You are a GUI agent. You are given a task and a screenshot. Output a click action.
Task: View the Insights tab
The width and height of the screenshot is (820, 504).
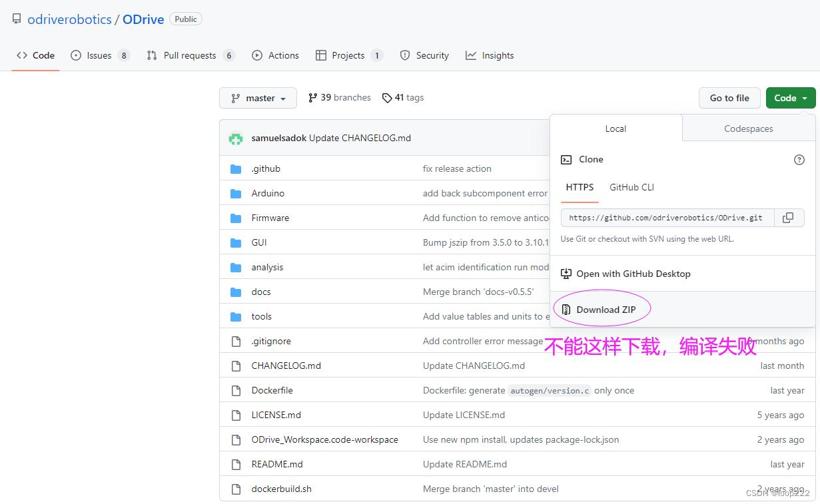(x=489, y=55)
